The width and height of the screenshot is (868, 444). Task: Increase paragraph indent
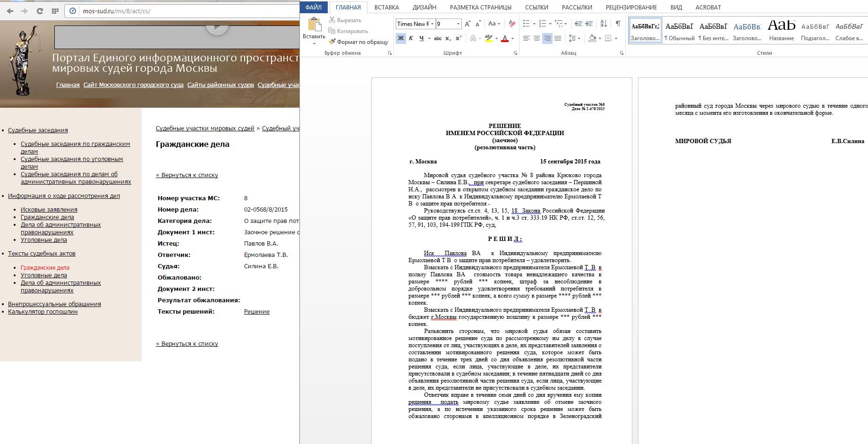pyautogui.click(x=589, y=24)
